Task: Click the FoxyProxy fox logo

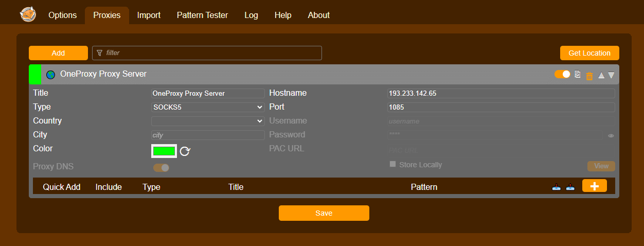Action: tap(28, 14)
